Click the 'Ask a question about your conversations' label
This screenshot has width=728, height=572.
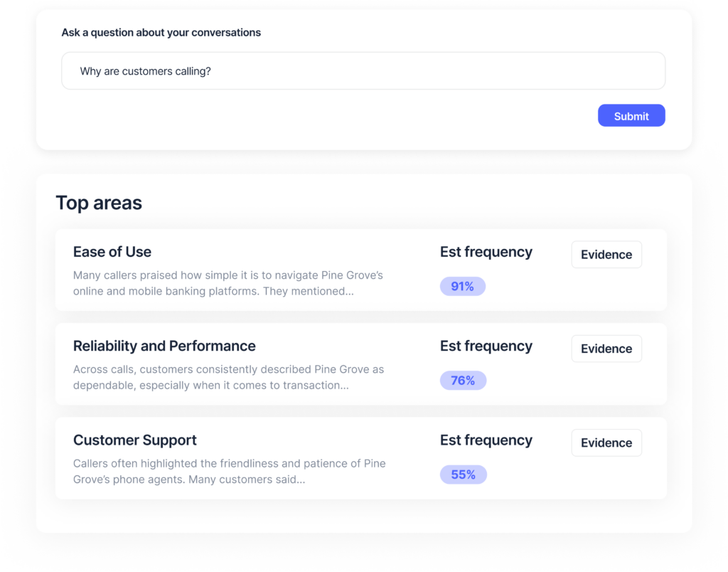(161, 33)
